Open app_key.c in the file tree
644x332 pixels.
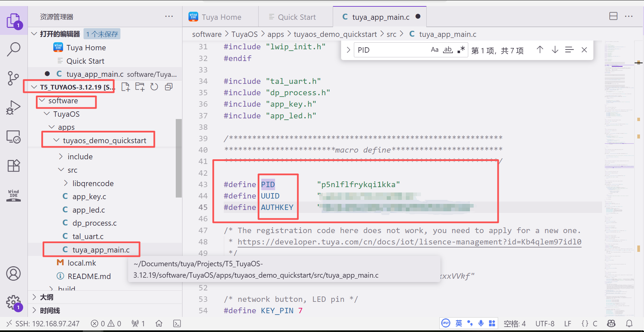pos(89,197)
